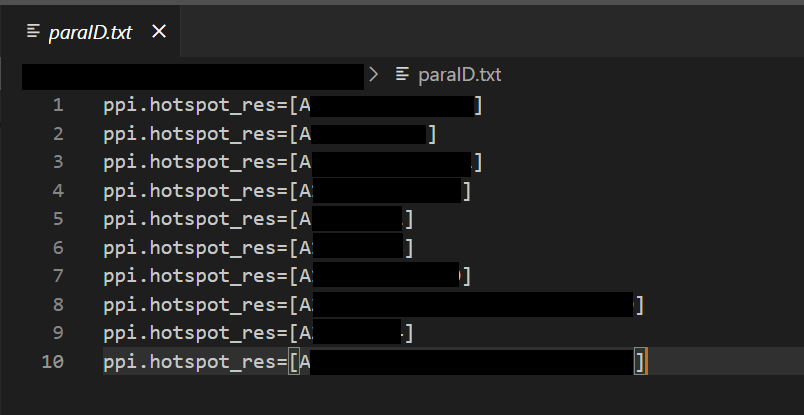Click the redacted folder path in the breadcrumbs
Image resolution: width=804 pixels, height=415 pixels.
click(x=192, y=76)
